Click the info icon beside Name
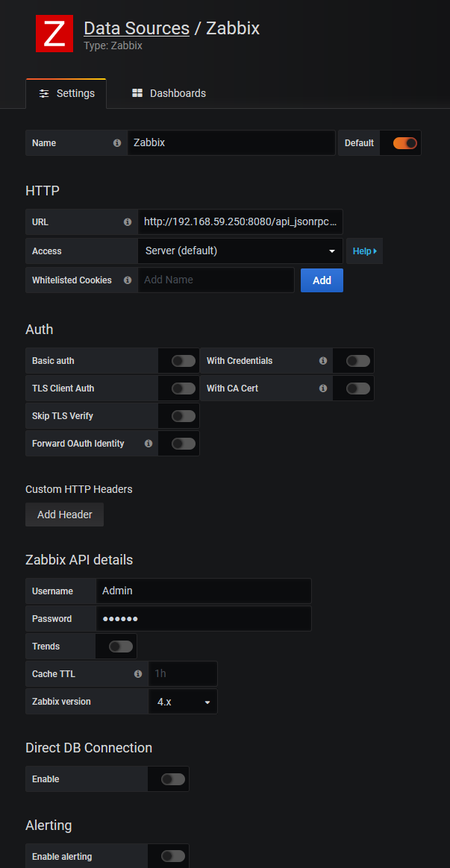The width and height of the screenshot is (450, 868). click(117, 143)
